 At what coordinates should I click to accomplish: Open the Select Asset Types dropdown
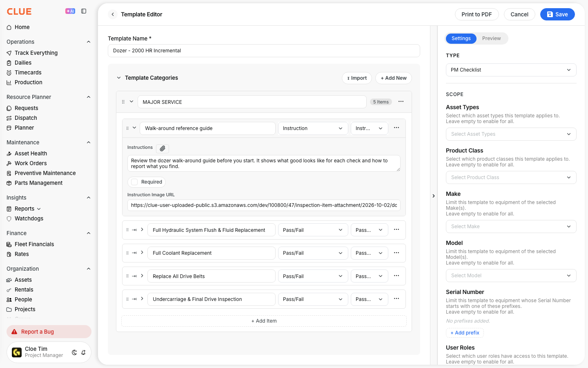pyautogui.click(x=511, y=134)
